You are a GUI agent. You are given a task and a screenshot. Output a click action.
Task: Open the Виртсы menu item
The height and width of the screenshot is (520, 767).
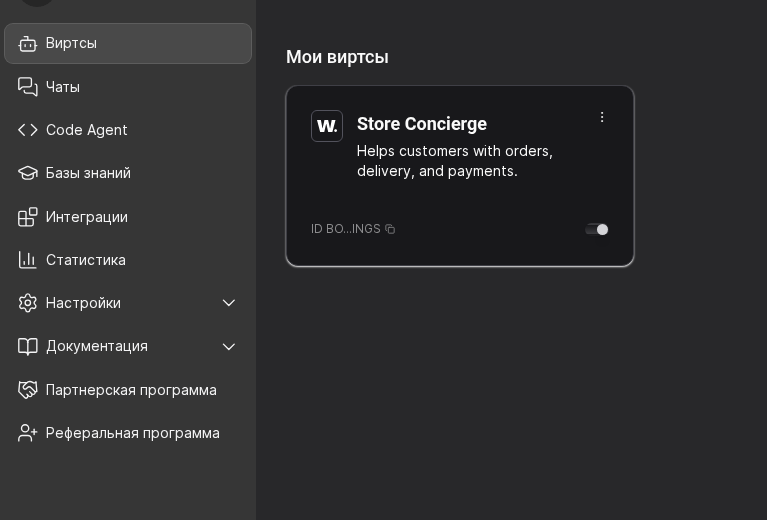tap(128, 44)
